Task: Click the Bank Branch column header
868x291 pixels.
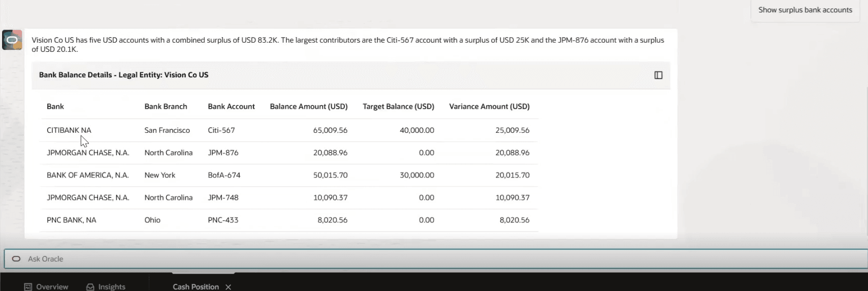Action: (166, 106)
